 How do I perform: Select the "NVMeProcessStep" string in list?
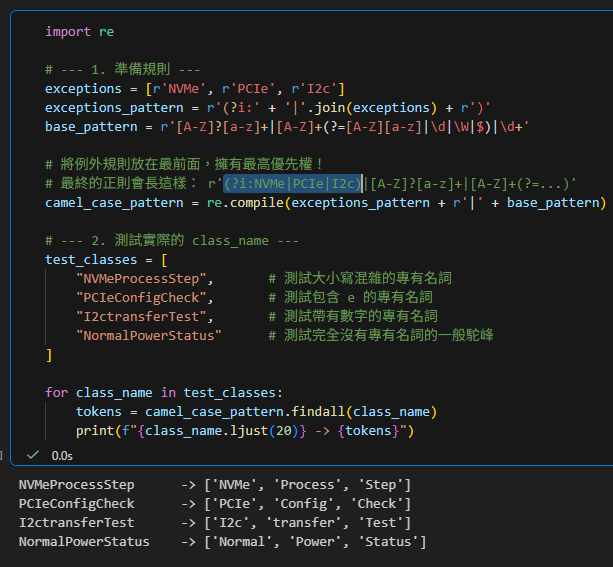point(144,278)
